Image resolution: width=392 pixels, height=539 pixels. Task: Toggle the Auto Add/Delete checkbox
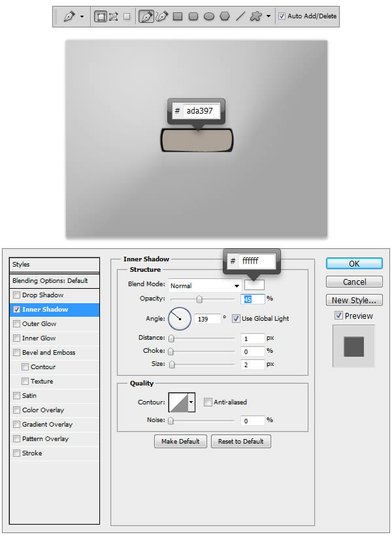282,16
